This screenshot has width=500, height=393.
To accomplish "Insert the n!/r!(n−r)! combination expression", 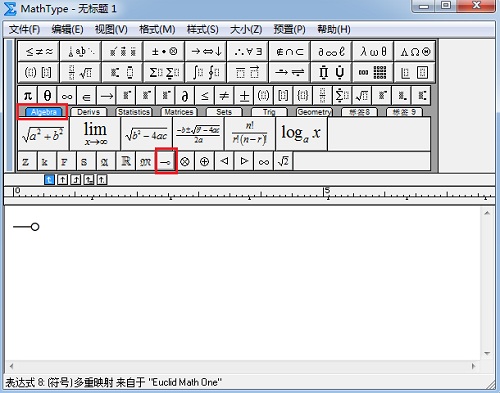I will (250, 134).
